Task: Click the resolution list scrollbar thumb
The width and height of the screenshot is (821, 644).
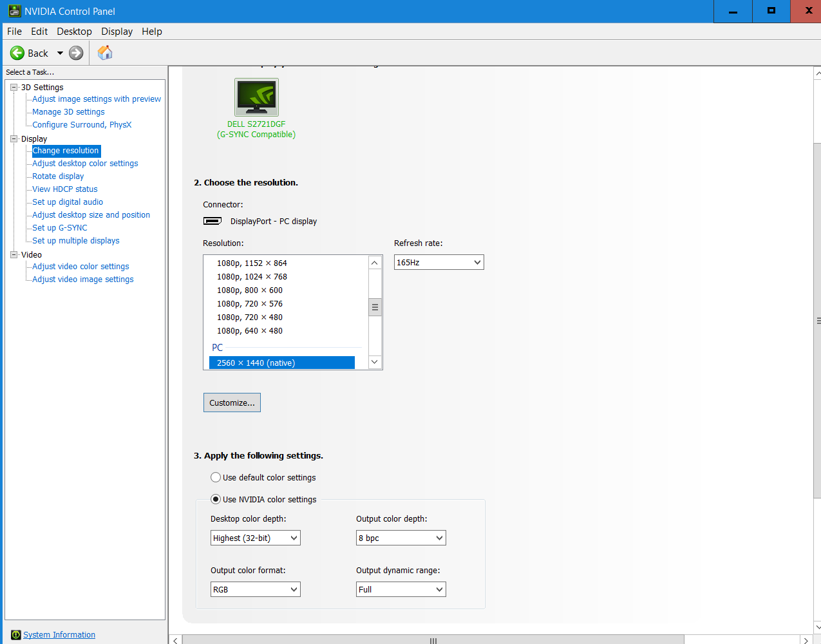Action: click(x=375, y=307)
